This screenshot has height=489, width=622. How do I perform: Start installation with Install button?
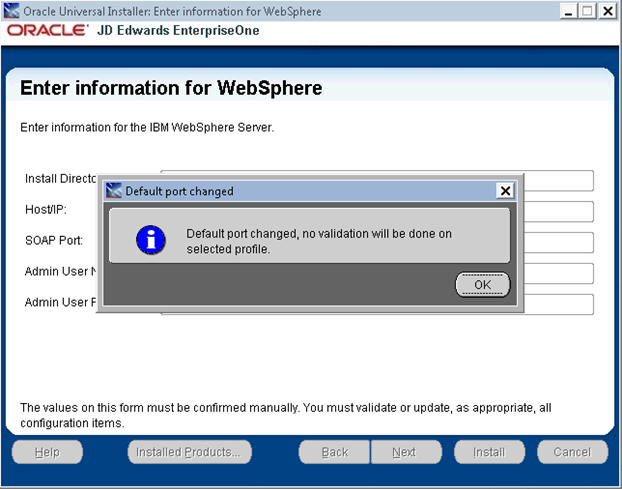[x=489, y=452]
